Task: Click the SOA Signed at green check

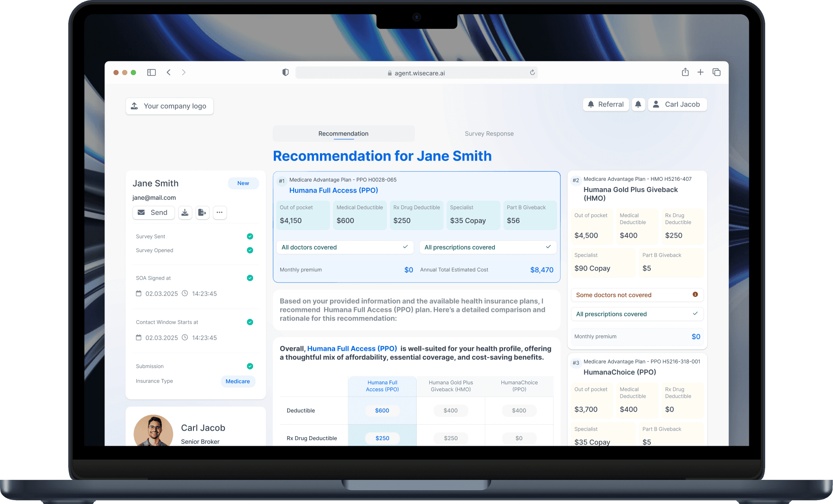Action: coord(250,278)
